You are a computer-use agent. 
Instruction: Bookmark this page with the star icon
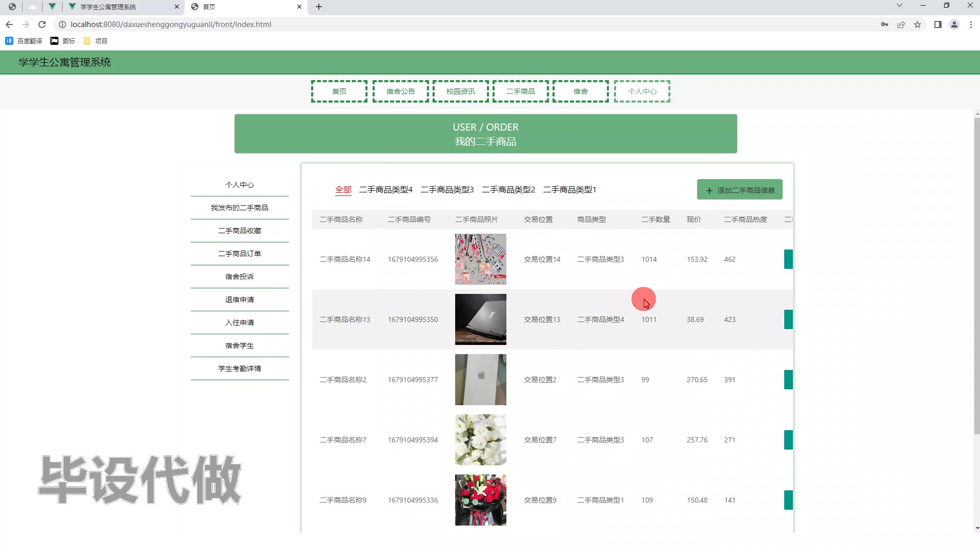[917, 24]
